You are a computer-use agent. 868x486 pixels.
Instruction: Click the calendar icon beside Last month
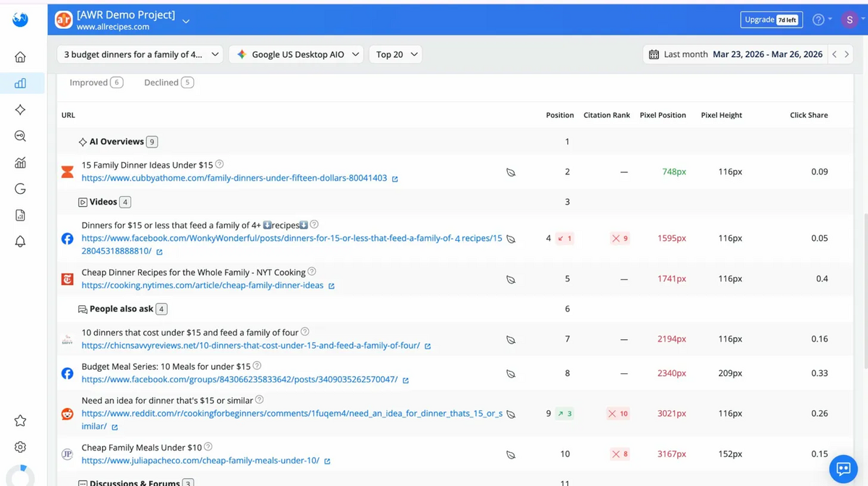(654, 54)
